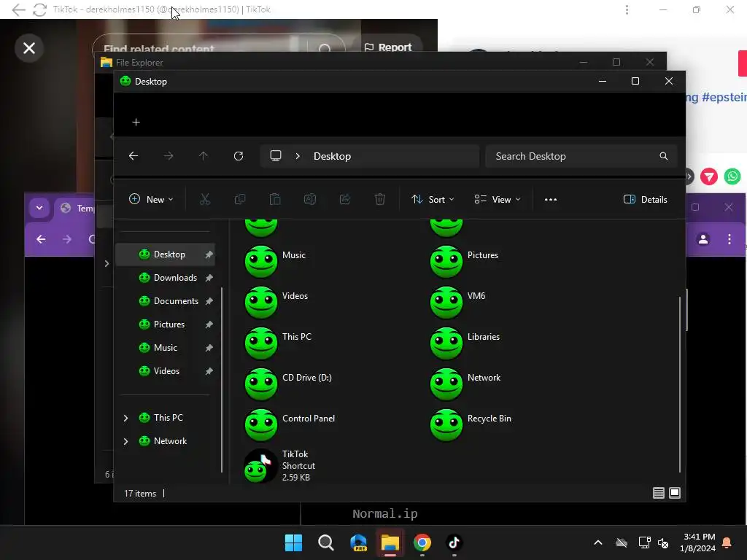Click the pin beside sidebar Music
The width and height of the screenshot is (747, 560).
click(209, 348)
